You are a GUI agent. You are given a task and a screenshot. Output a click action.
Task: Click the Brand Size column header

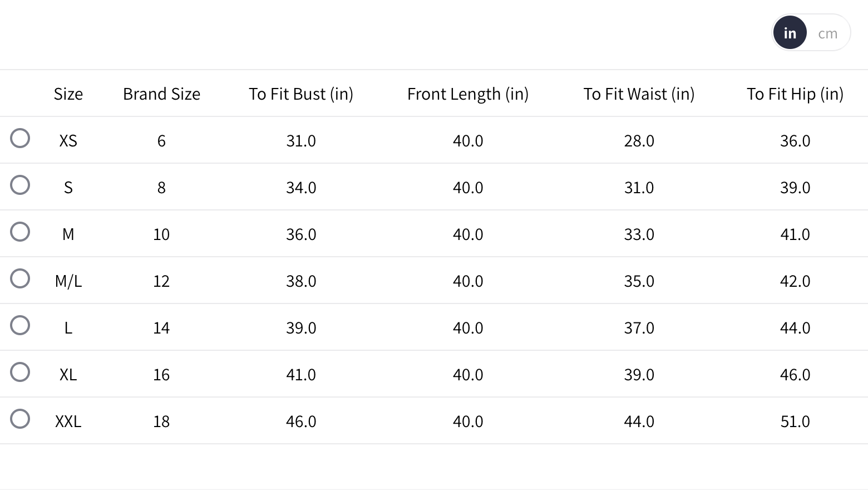(161, 94)
